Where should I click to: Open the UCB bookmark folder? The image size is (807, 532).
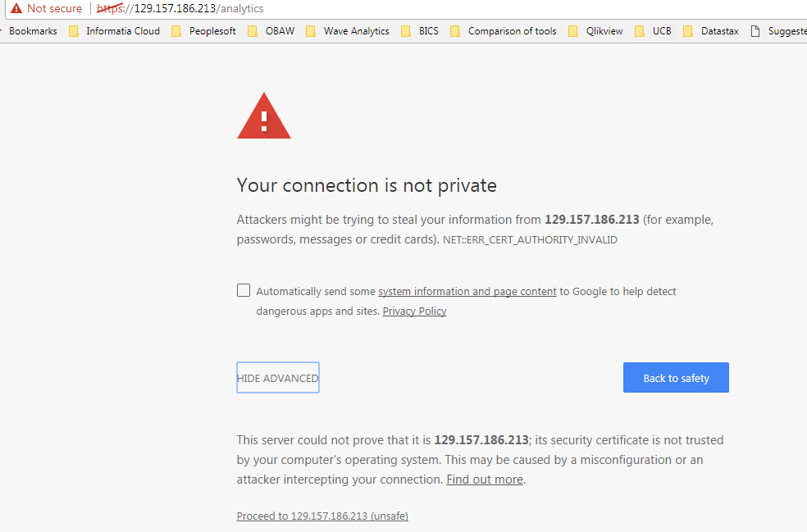[654, 31]
